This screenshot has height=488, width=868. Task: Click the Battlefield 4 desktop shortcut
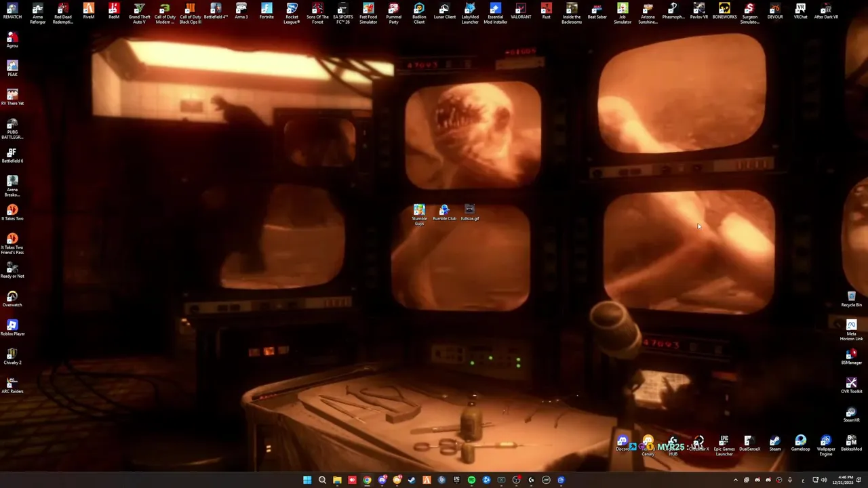[x=216, y=10]
